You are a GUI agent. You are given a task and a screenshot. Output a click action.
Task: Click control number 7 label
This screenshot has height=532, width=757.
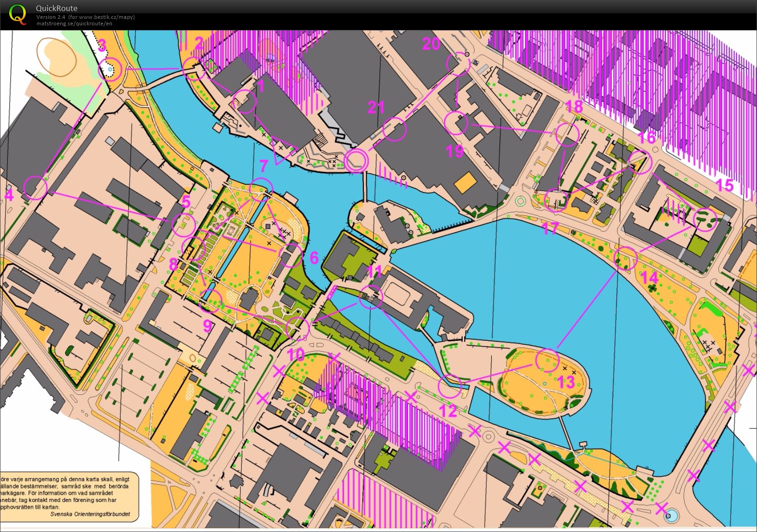pos(263,165)
